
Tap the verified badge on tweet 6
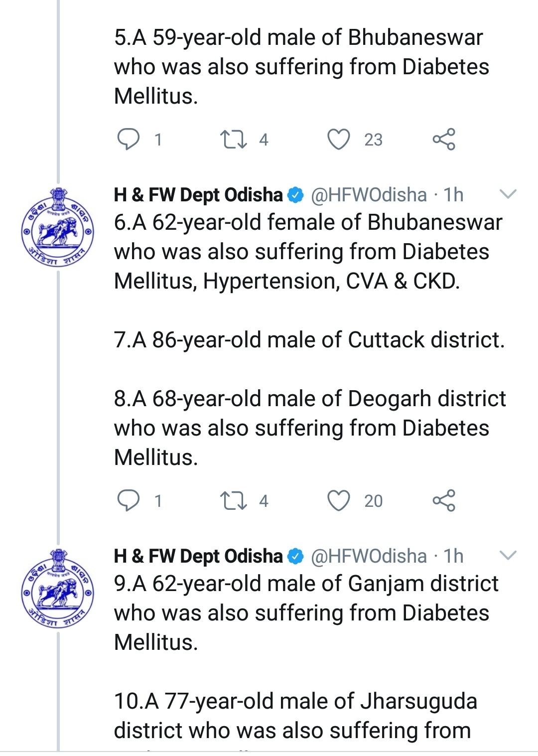296,195
